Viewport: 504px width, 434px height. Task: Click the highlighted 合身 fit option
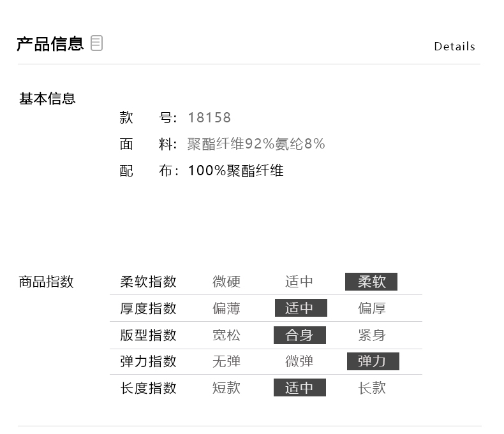(300, 335)
